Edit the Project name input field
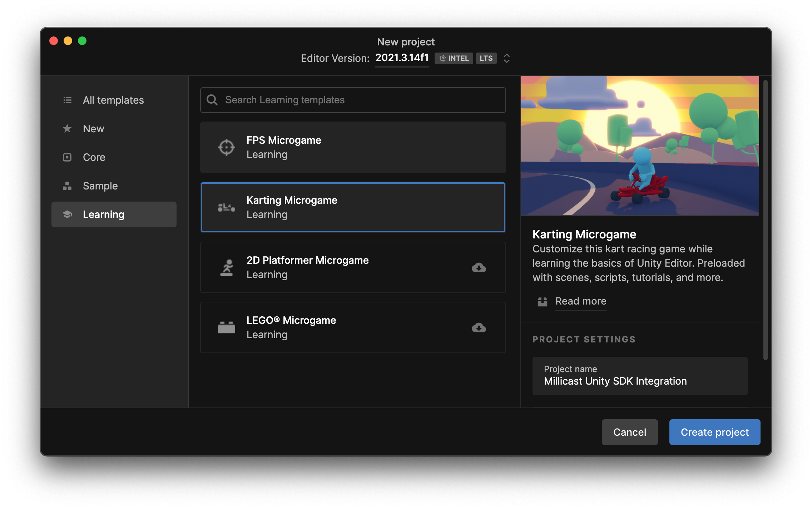 pos(640,381)
